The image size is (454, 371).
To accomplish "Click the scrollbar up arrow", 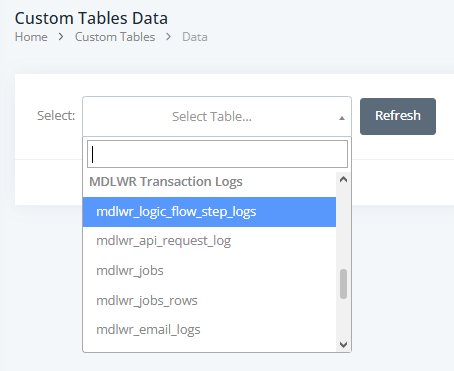I will tap(343, 180).
